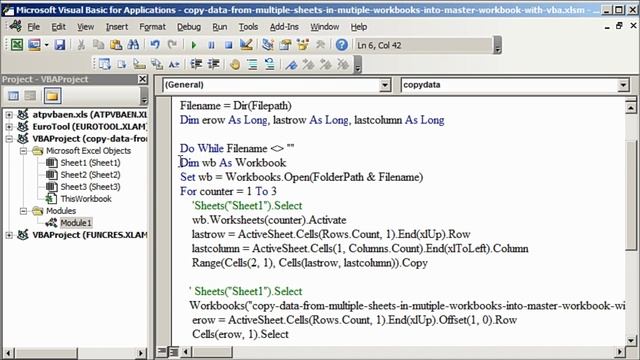
Task: Click the Toolbox icon
Action: click(x=320, y=44)
